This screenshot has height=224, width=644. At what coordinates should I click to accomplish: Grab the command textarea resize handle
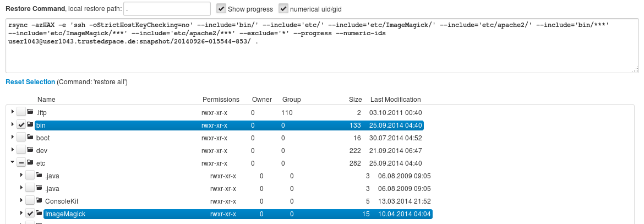click(635, 69)
